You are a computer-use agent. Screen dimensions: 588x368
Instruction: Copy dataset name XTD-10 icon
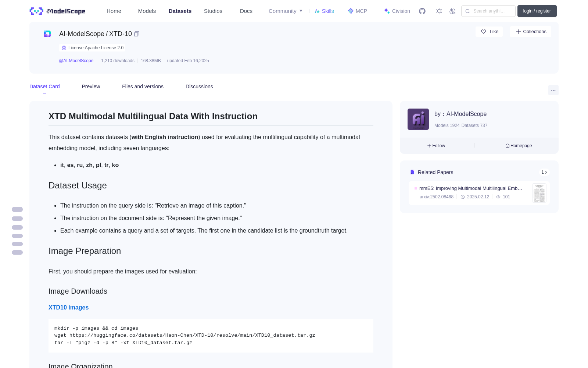[137, 34]
